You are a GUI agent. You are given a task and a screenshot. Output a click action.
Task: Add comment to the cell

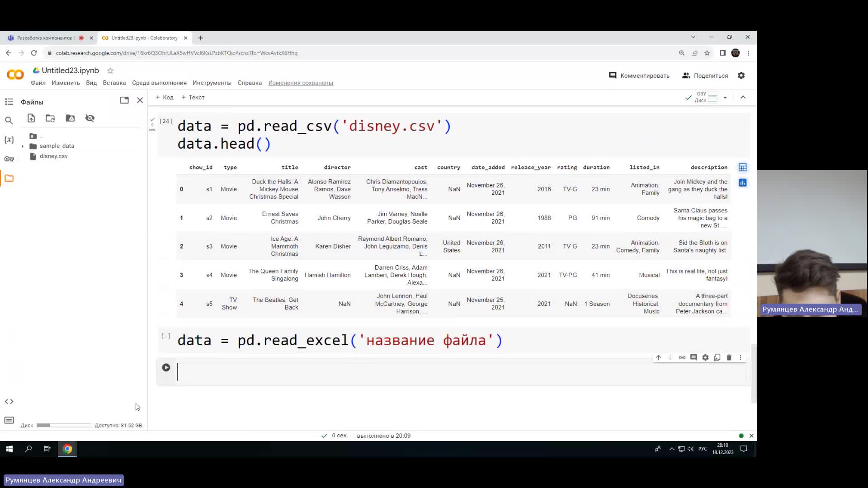pos(694,357)
